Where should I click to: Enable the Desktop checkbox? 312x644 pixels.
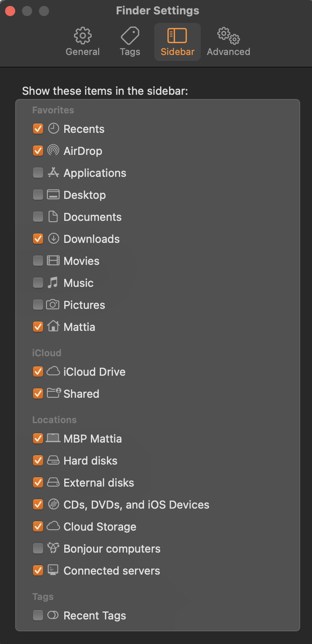pyautogui.click(x=38, y=195)
